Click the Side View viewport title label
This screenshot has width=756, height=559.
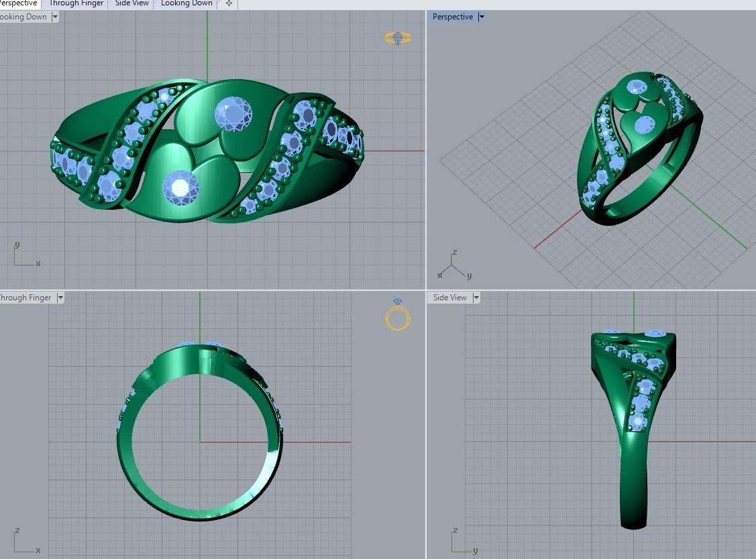pos(450,298)
